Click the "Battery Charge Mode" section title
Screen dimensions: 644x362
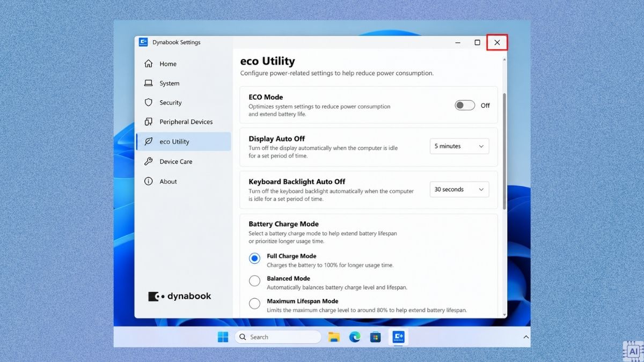(283, 224)
